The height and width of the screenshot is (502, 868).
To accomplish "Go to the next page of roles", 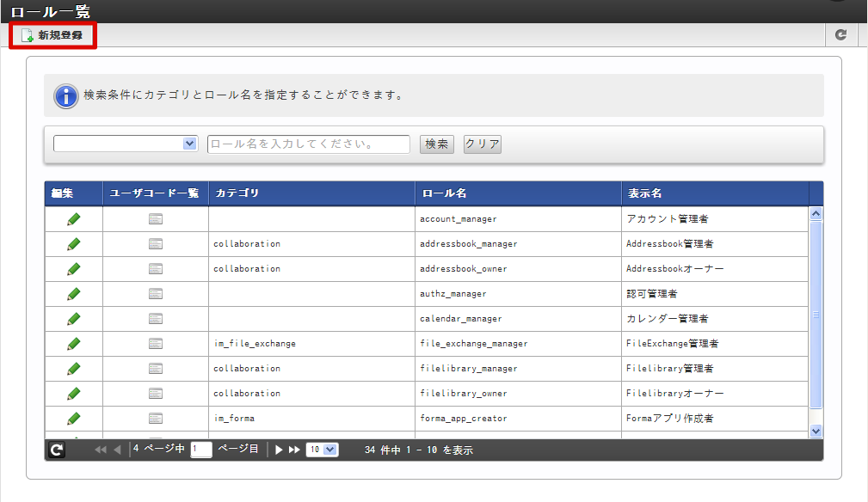I will (279, 450).
